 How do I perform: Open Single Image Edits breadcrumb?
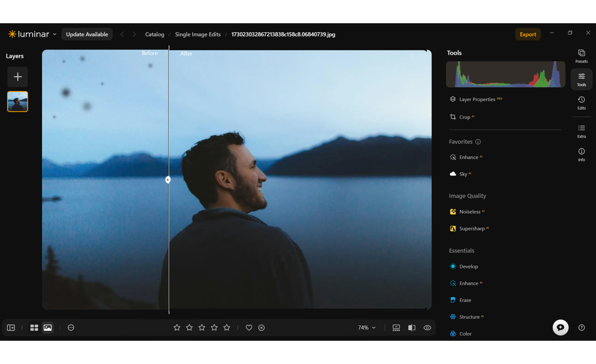pyautogui.click(x=198, y=34)
